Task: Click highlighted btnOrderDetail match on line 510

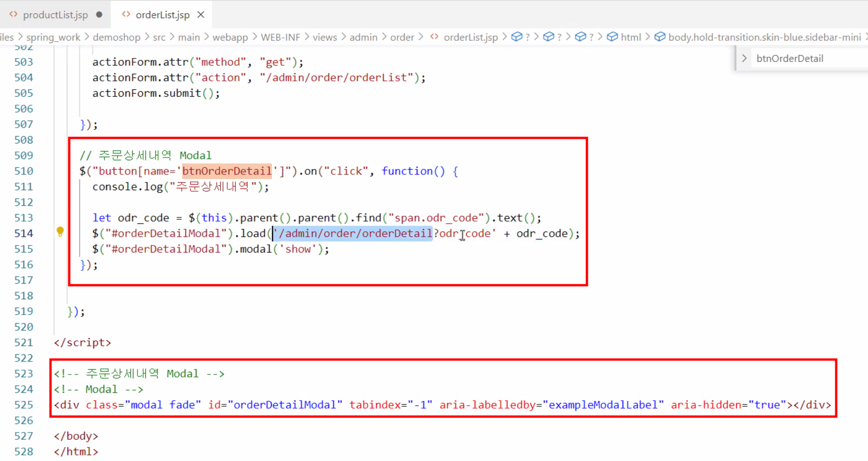Action: (227, 171)
